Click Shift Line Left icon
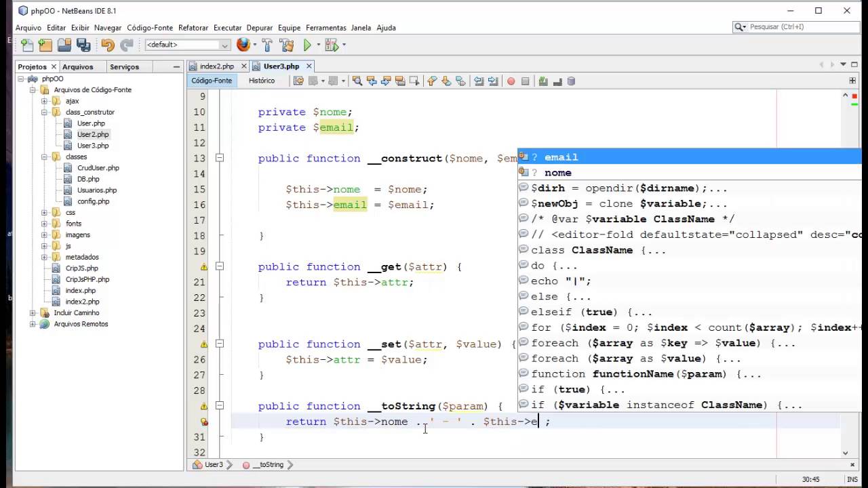868x488 pixels. coord(479,81)
